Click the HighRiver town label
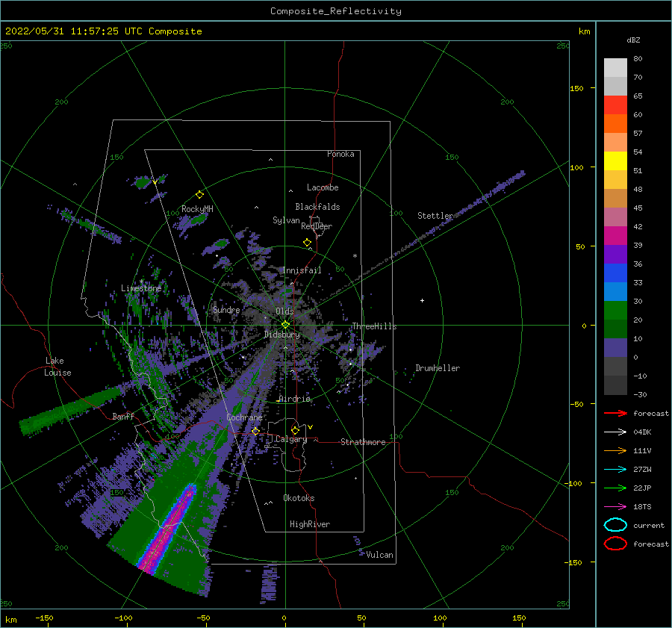672x628 pixels. [310, 524]
